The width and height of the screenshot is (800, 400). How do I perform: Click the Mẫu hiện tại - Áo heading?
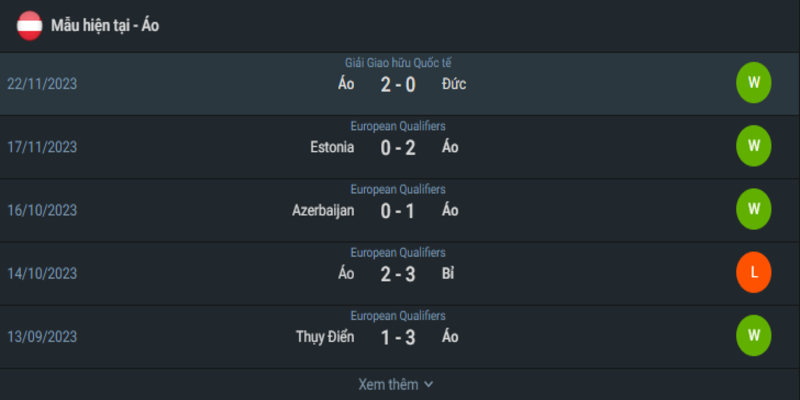(105, 26)
